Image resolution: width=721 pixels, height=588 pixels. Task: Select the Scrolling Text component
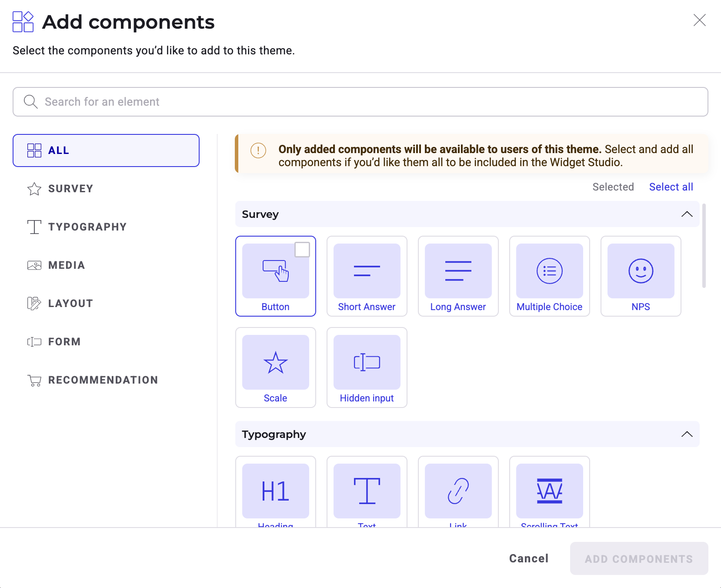(x=549, y=491)
